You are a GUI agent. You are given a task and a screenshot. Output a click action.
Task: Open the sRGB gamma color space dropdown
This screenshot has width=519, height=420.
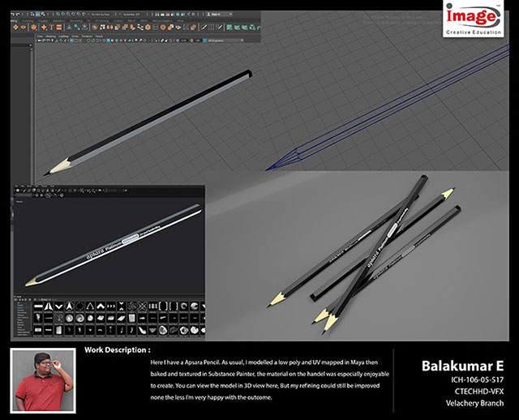tap(224, 41)
